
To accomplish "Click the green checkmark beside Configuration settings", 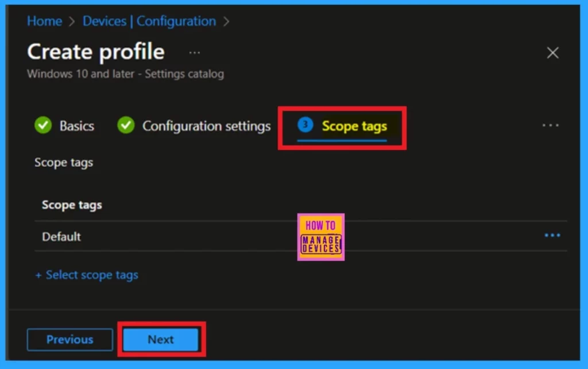I will coord(126,125).
